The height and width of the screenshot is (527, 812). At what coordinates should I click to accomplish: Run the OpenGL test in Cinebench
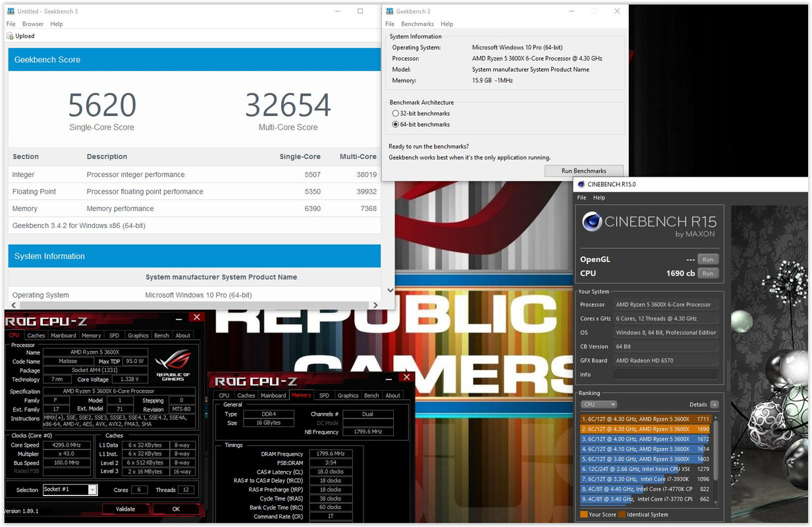click(x=708, y=260)
